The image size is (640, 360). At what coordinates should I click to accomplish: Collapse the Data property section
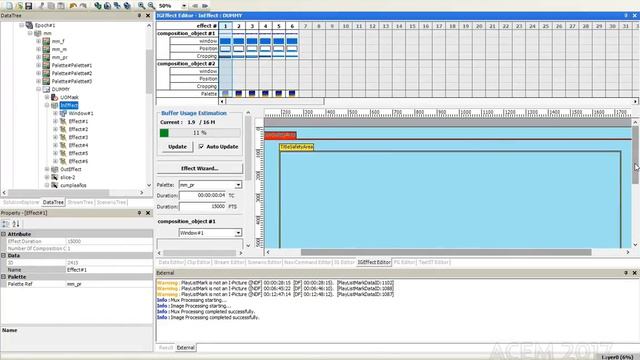click(x=4, y=256)
